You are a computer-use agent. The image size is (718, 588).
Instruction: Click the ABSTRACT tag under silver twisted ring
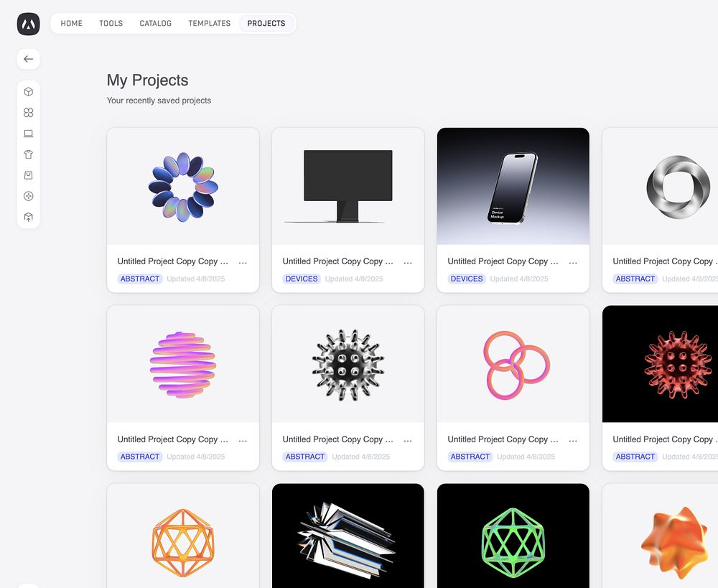635,279
